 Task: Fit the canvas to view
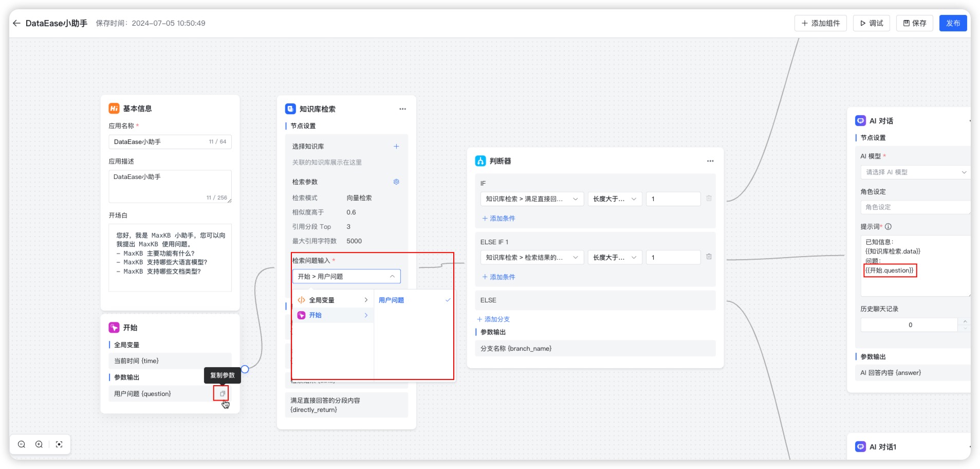pos(59,444)
